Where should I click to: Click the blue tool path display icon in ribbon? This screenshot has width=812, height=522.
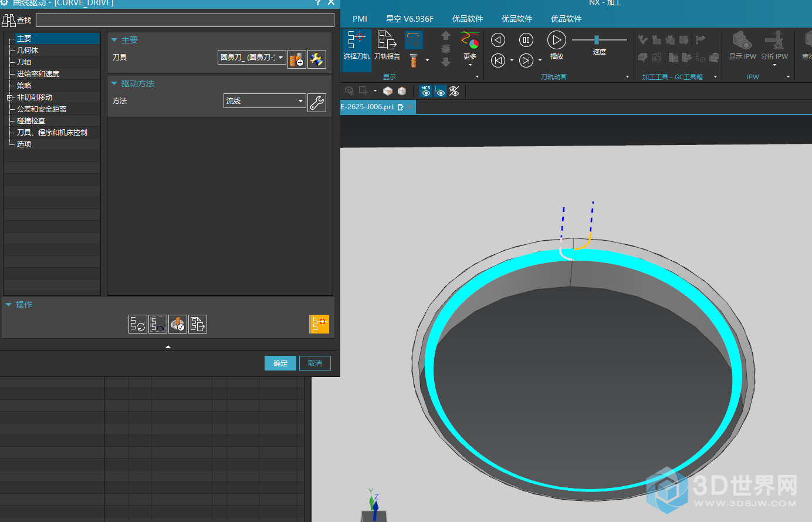414,40
